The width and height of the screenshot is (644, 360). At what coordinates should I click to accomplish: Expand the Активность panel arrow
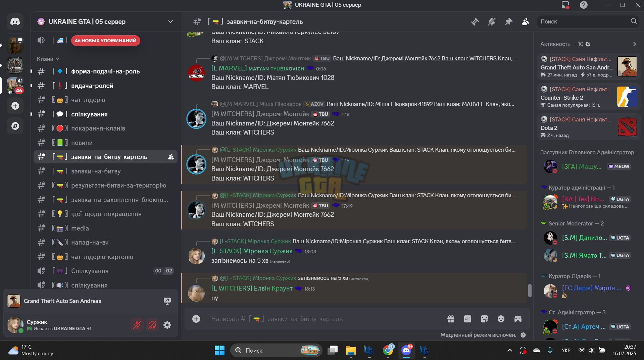[634, 44]
